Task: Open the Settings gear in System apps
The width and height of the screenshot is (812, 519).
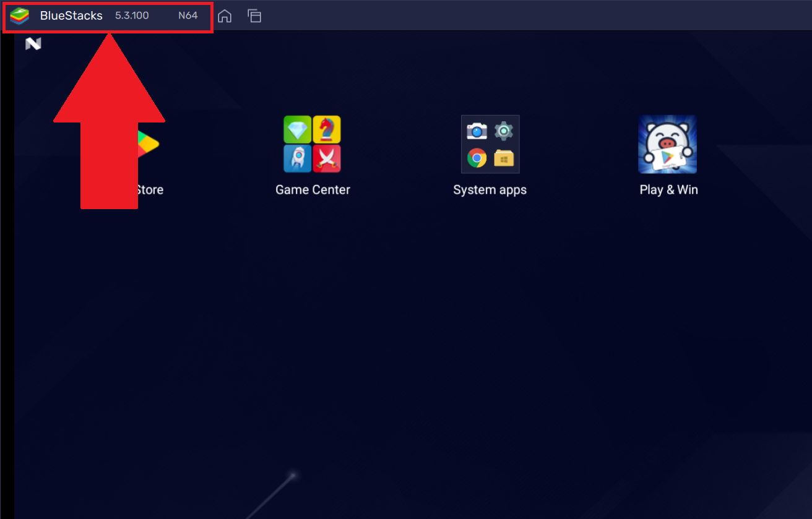Action: click(x=504, y=131)
